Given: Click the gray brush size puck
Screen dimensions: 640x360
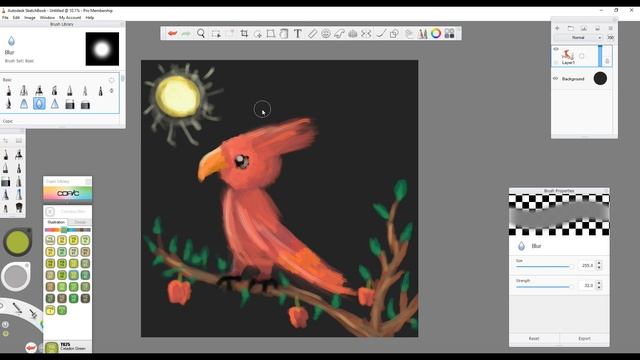Looking at the screenshot, I should [x=16, y=276].
